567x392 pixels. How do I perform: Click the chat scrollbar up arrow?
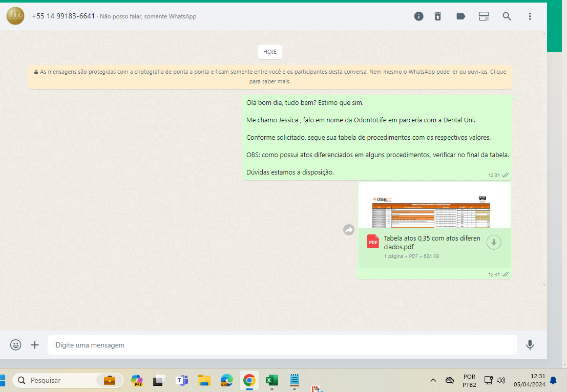(x=544, y=34)
